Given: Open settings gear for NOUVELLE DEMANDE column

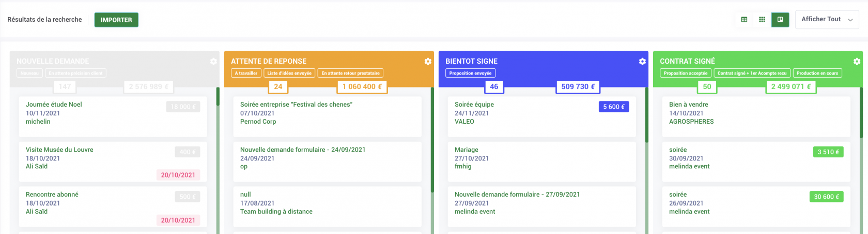Looking at the screenshot, I should coord(213,62).
